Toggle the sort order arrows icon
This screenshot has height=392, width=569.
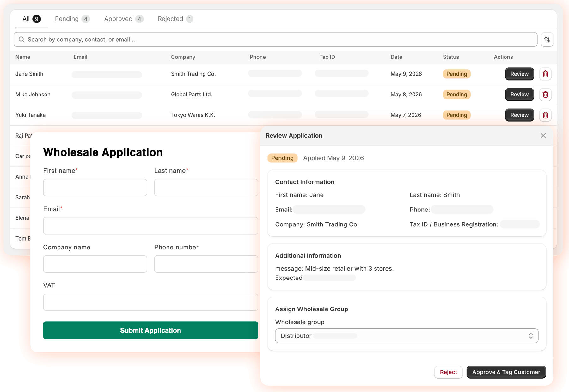[547, 40]
